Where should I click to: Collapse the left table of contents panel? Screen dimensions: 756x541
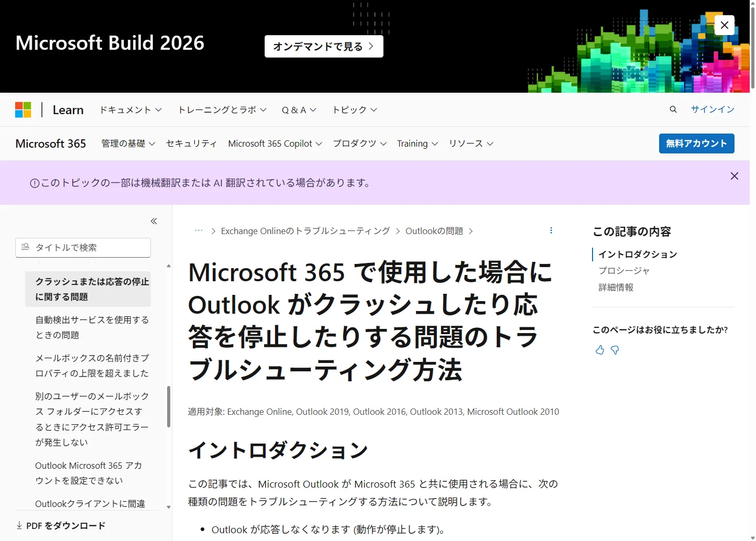pos(154,221)
